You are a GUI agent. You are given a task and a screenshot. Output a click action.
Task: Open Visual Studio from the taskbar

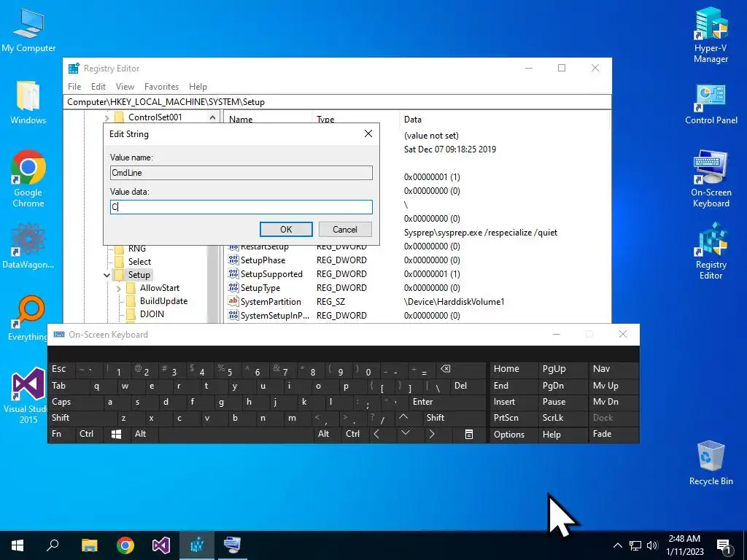pos(161,545)
